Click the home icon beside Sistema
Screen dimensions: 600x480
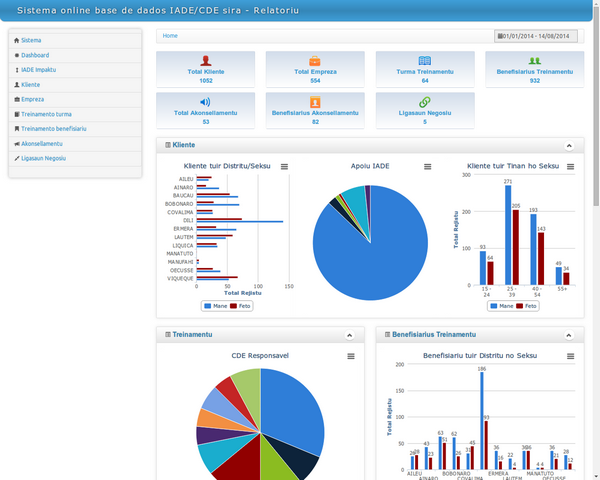tap(16, 40)
